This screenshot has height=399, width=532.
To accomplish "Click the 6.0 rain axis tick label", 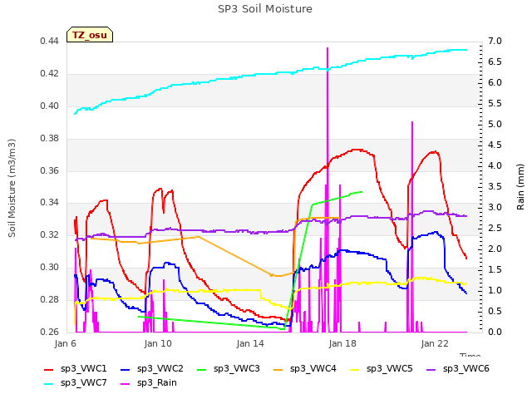I will pos(495,82).
